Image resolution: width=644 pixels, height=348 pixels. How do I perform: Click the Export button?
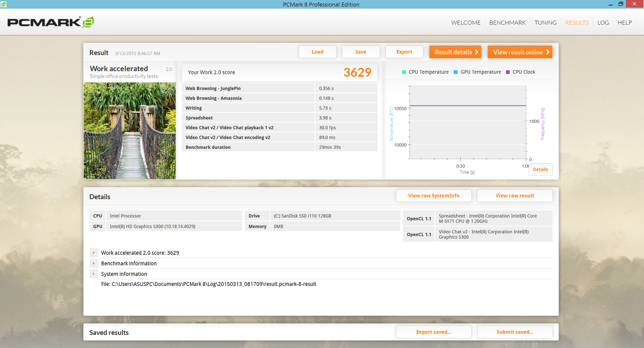click(x=404, y=52)
